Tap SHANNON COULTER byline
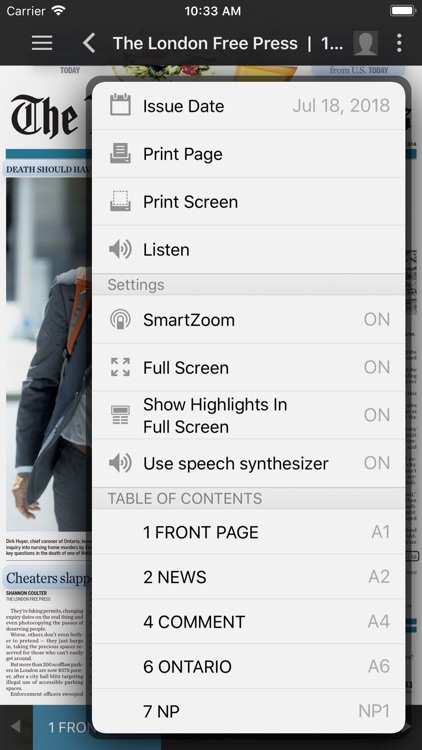This screenshot has height=750, width=422. pos(26,593)
